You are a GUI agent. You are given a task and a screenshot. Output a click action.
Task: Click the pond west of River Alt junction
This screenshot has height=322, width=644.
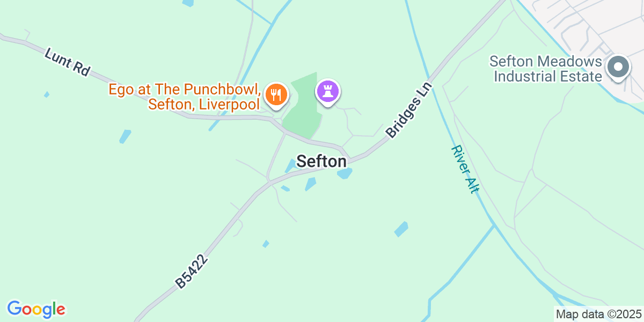pyautogui.click(x=401, y=229)
